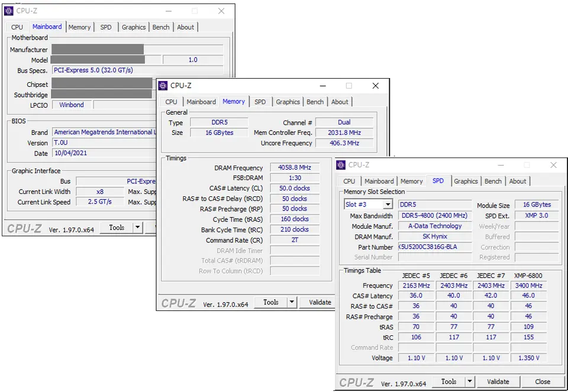The height and width of the screenshot is (392, 568).
Task: Switch to the CPU tab in the Mainboard window
Action: [x=17, y=27]
